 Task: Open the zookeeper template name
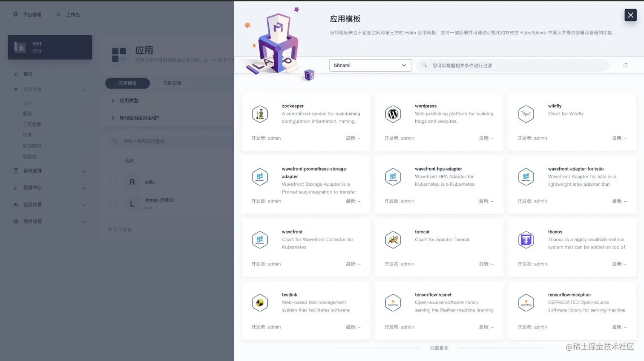coord(293,106)
